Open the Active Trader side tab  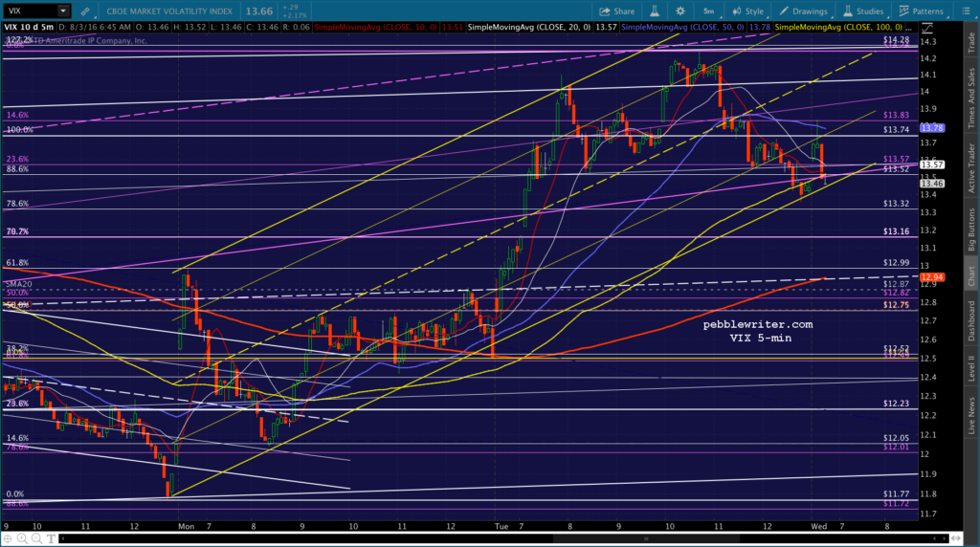[x=971, y=168]
